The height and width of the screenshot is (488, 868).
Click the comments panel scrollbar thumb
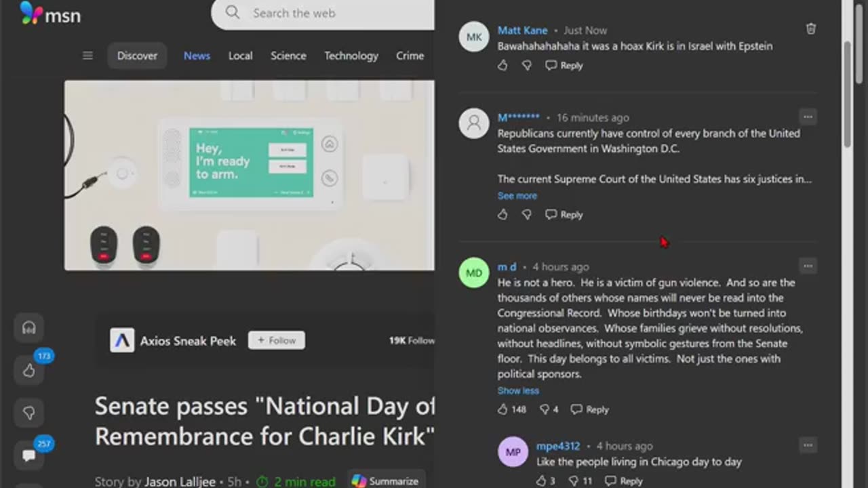coord(848,93)
